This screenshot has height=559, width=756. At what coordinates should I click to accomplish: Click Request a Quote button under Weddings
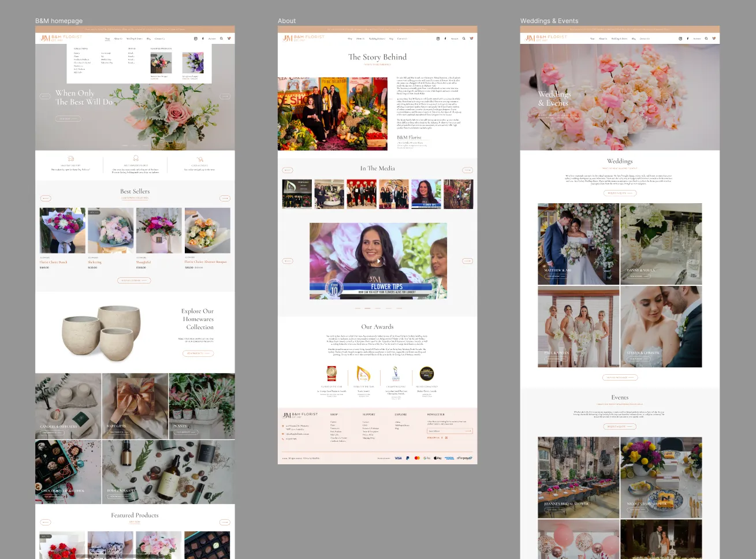pos(620,193)
